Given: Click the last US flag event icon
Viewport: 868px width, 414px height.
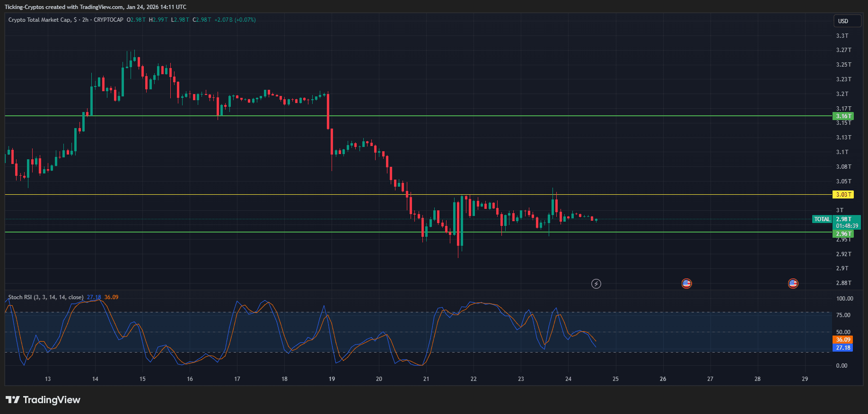Looking at the screenshot, I should [x=793, y=284].
